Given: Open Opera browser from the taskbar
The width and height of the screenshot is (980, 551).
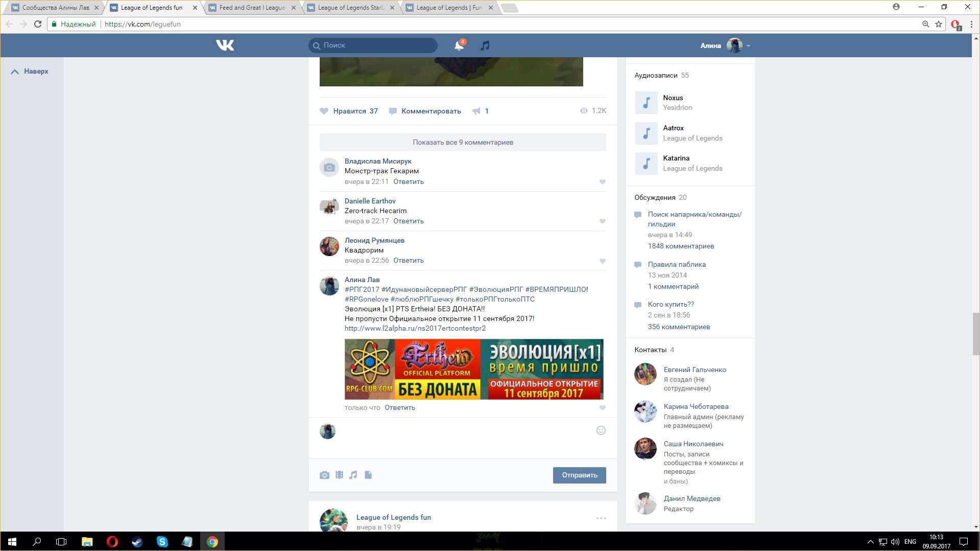Looking at the screenshot, I should [112, 542].
